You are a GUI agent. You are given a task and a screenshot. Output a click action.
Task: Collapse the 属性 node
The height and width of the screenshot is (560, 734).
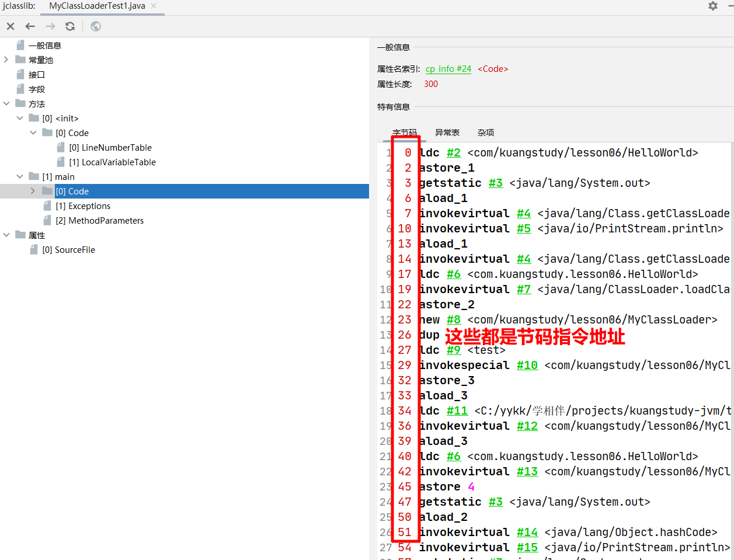tap(6, 235)
